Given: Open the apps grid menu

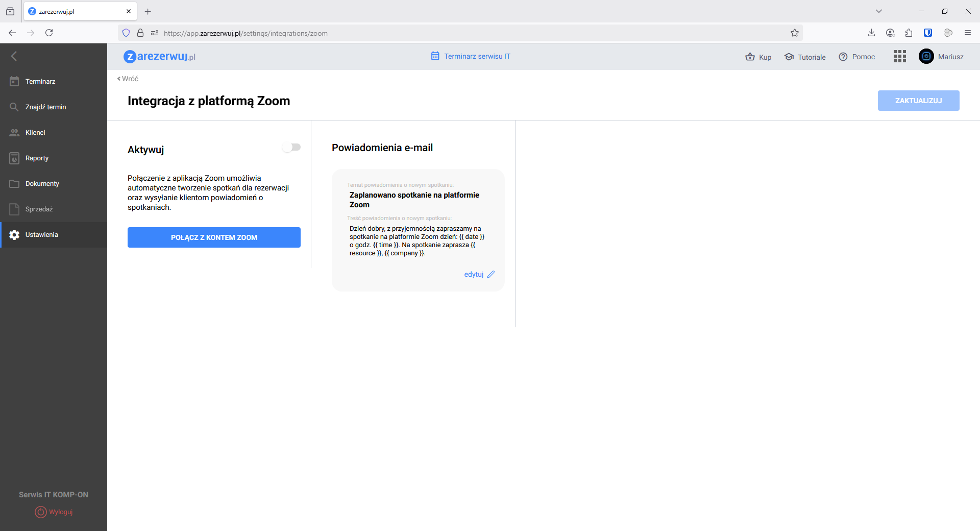Looking at the screenshot, I should point(900,56).
